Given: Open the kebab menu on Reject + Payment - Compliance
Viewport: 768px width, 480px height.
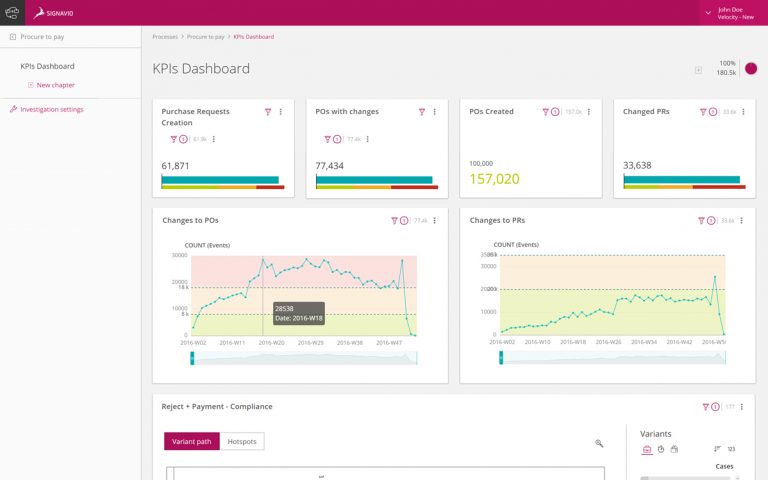Looking at the screenshot, I should pos(742,407).
